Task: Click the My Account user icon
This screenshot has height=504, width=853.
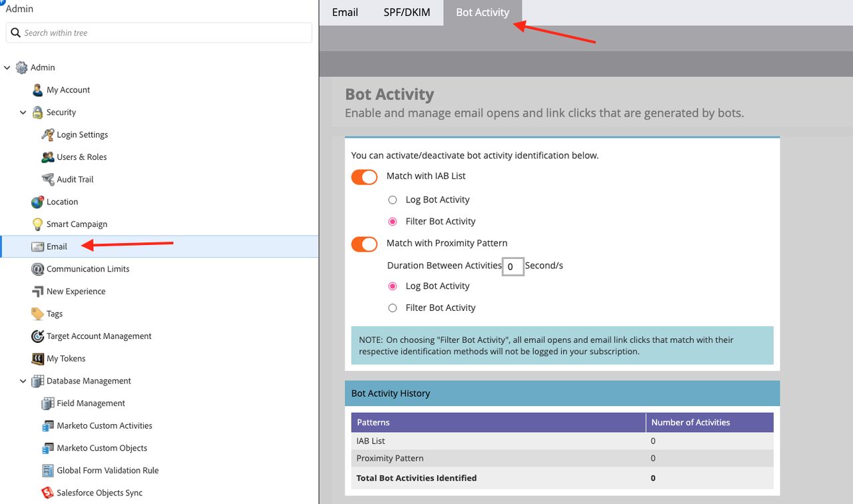Action: click(x=38, y=90)
